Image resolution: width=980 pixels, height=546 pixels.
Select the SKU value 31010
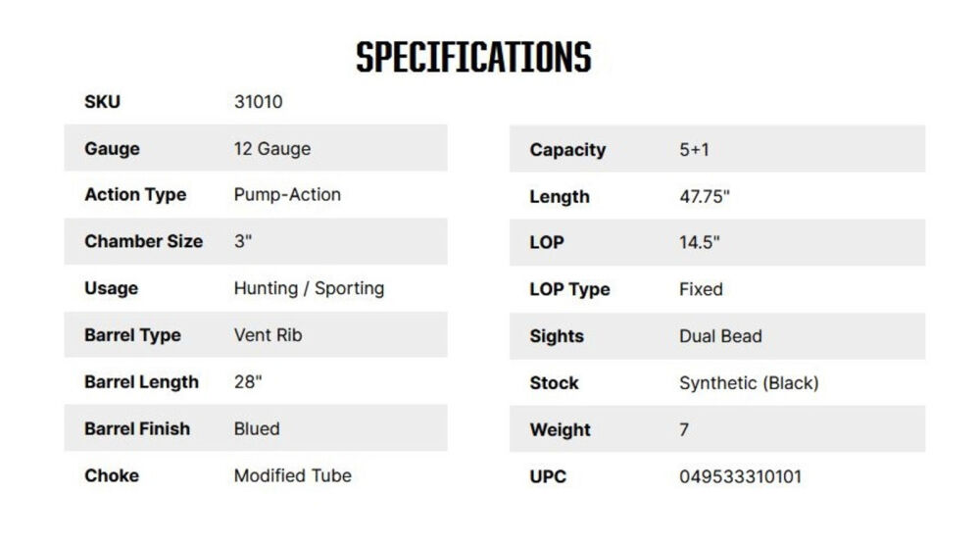tap(258, 101)
